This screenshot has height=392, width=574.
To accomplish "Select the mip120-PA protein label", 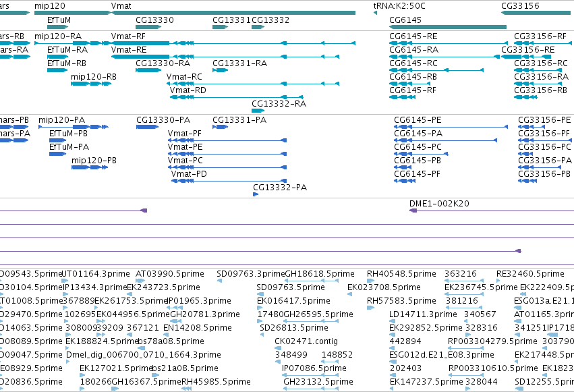I will 61,120.
